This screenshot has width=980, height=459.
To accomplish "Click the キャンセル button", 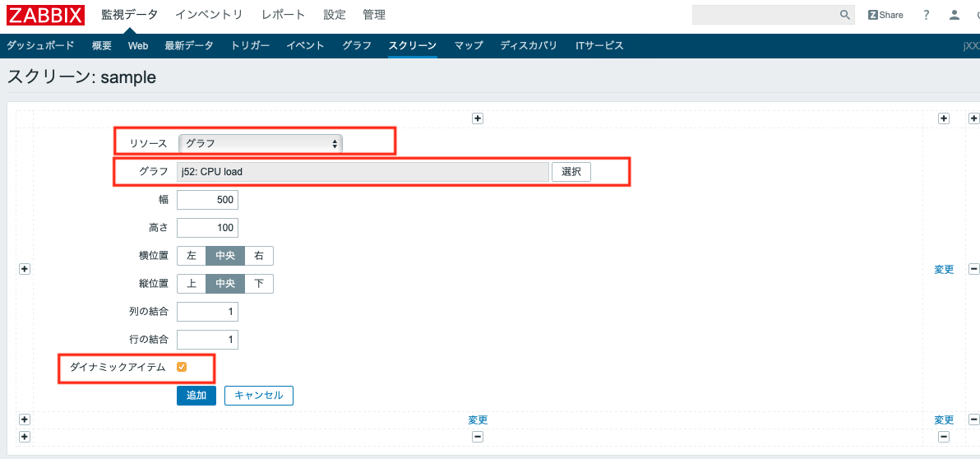I will click(x=259, y=396).
